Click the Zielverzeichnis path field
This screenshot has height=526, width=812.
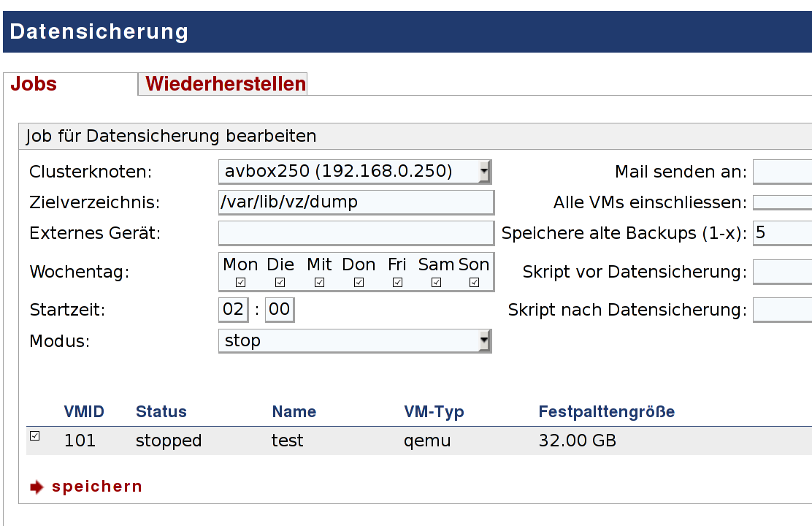[356, 202]
